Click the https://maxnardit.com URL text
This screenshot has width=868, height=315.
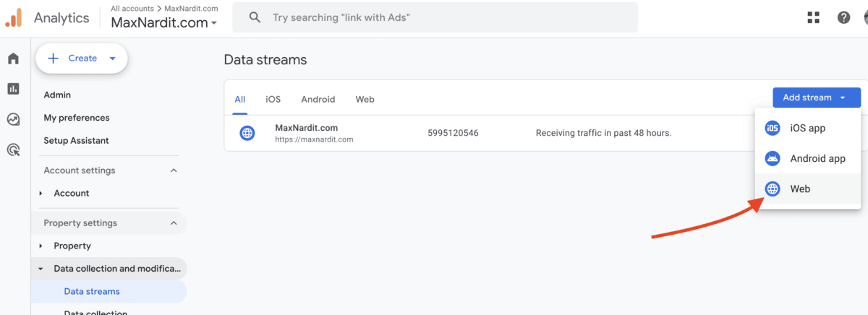314,139
